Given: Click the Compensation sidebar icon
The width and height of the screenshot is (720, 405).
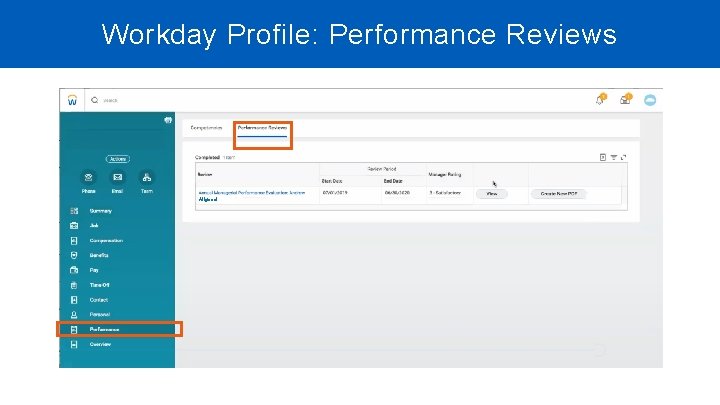Looking at the screenshot, I should pos(74,241).
